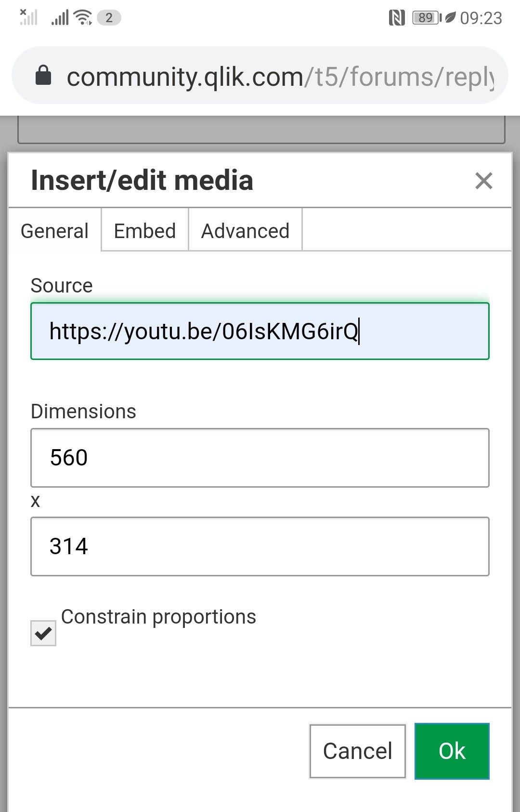Focus the Source URL field
The image size is (520, 812).
pyautogui.click(x=260, y=332)
